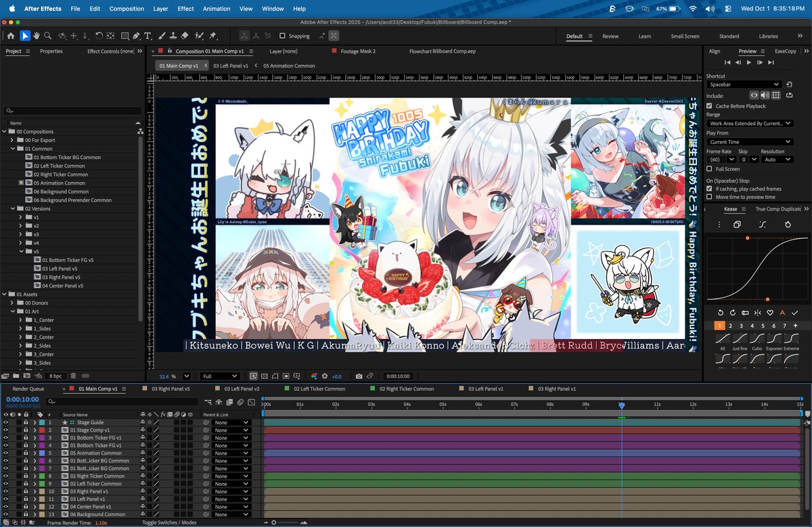
Task: Open the Properties panel tab
Action: [51, 51]
